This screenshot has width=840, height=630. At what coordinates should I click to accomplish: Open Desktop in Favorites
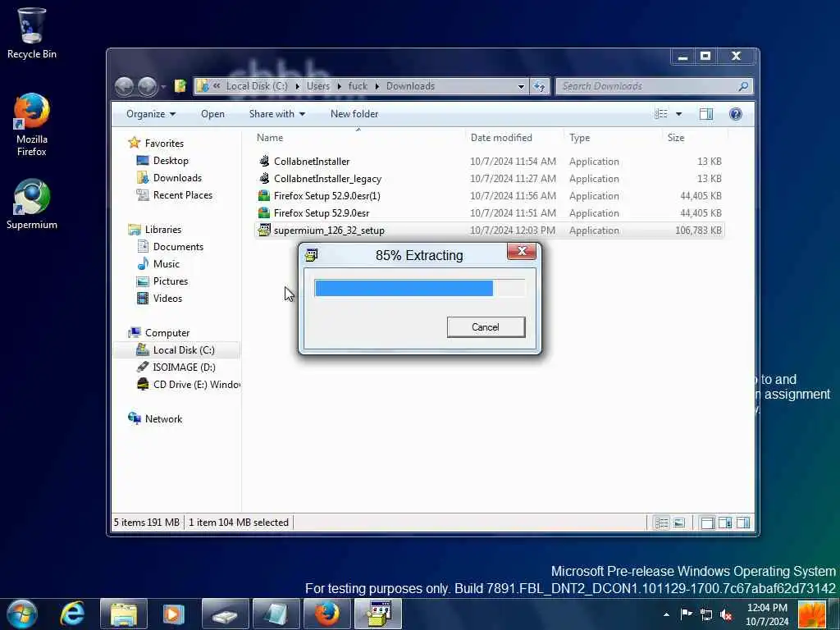[162, 161]
